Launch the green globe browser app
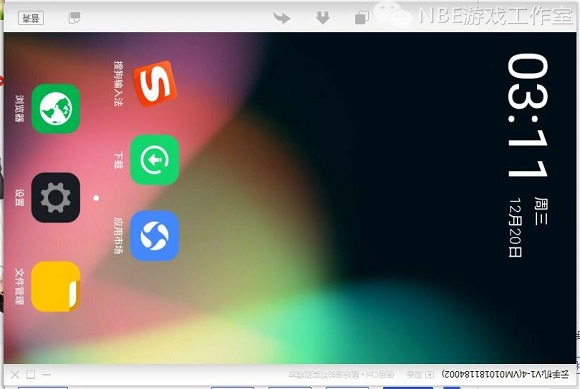 [x=55, y=108]
